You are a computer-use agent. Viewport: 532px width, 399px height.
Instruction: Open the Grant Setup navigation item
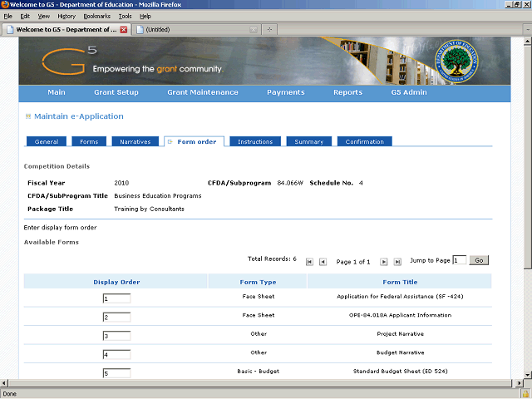coord(116,92)
